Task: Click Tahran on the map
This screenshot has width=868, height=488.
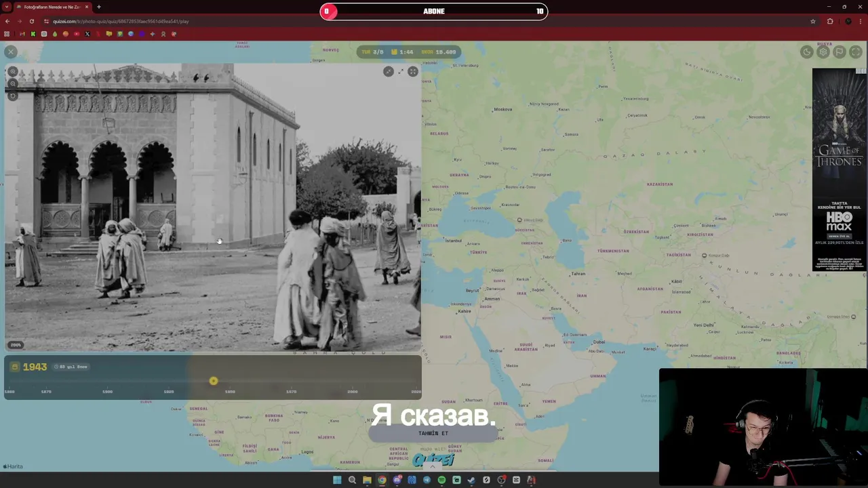Action: pyautogui.click(x=578, y=274)
